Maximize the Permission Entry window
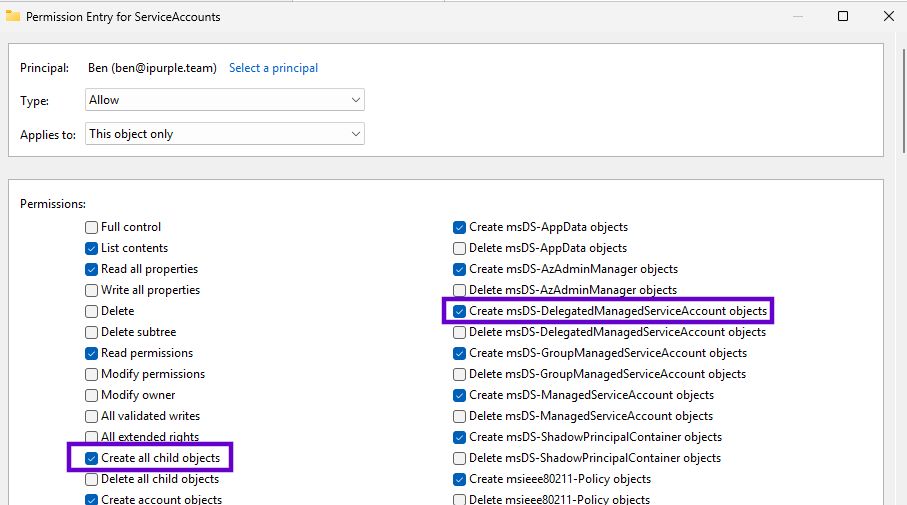Screen dimensions: 907x505 pyautogui.click(x=842, y=16)
